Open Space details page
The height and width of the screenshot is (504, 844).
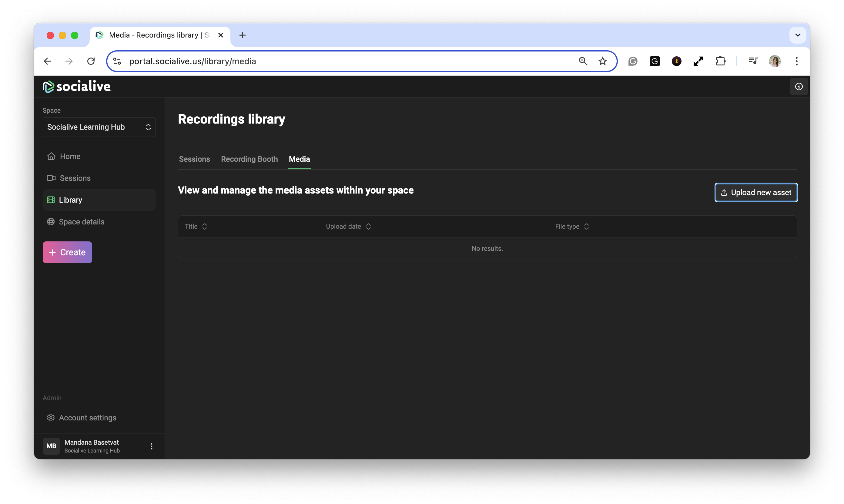[x=81, y=222]
